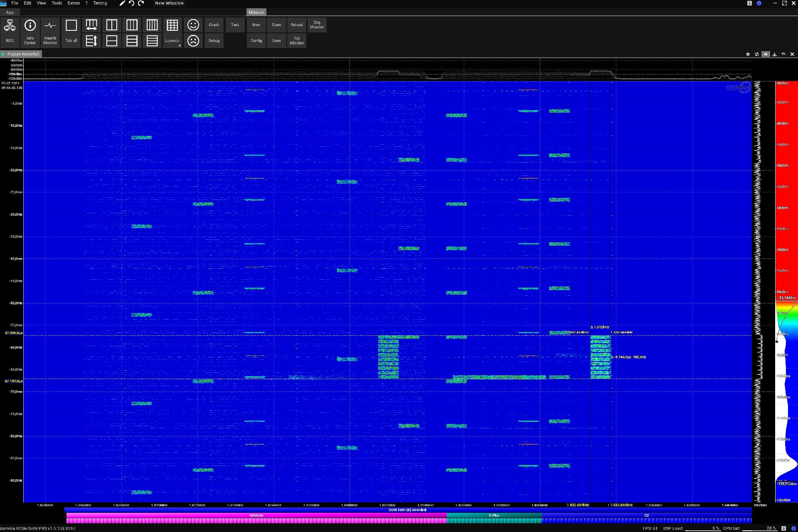The width and height of the screenshot is (798, 532).
Task: Click the blue info icon in status bar
Action: coord(793,528)
